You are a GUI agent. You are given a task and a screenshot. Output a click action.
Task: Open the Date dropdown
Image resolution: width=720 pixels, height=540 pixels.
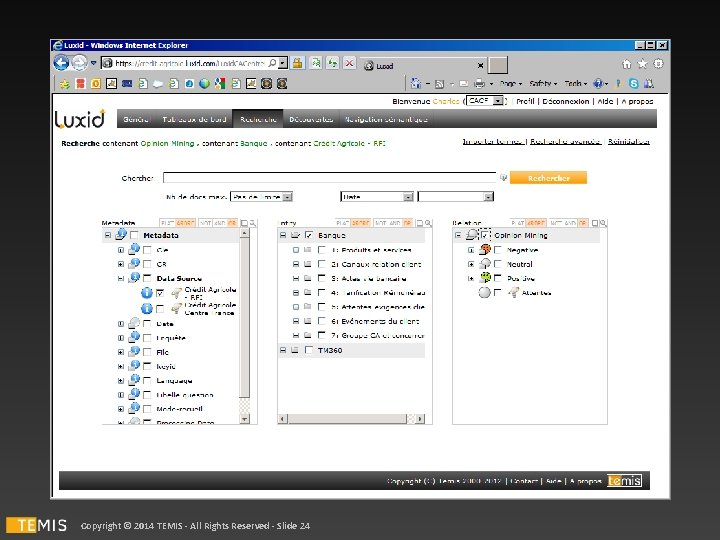coord(377,197)
